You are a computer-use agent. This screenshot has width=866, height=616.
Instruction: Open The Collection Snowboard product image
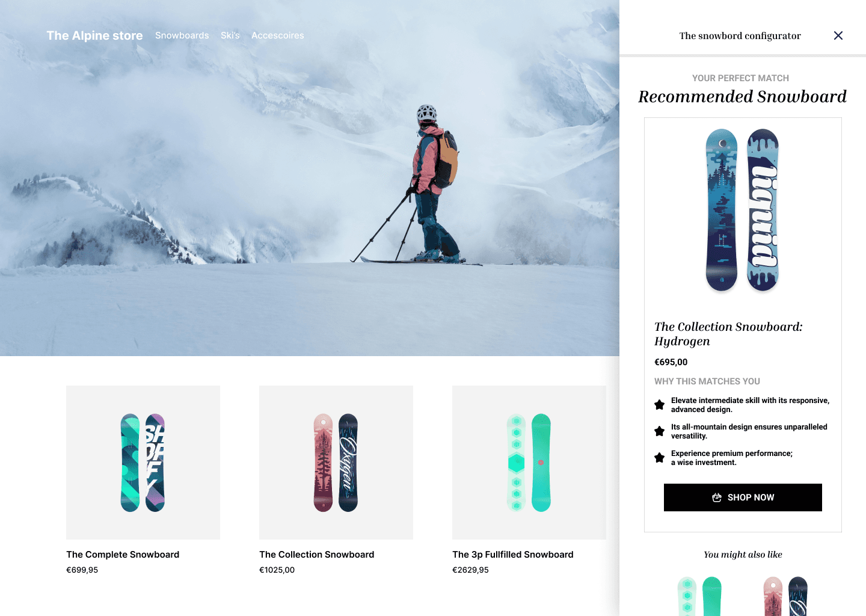pos(336,463)
